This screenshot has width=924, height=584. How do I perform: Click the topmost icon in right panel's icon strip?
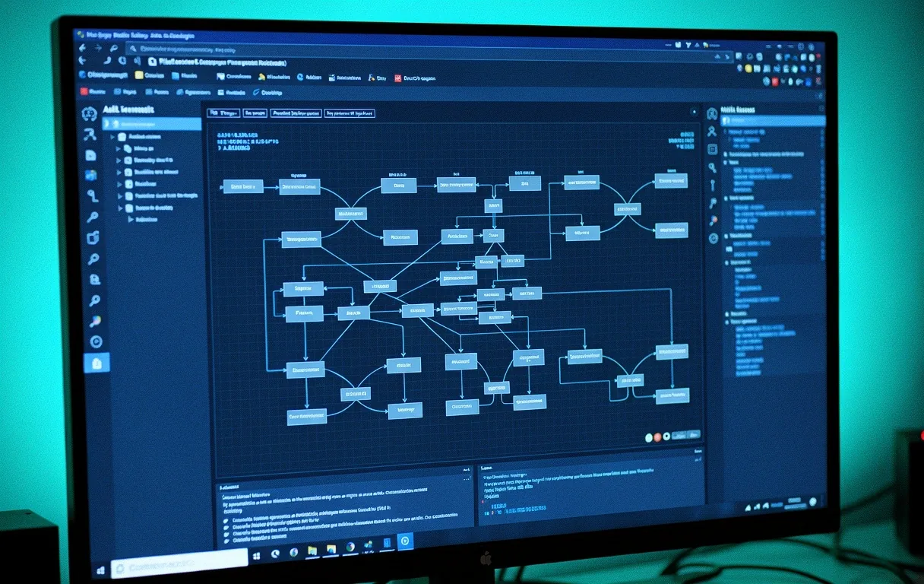(x=712, y=114)
